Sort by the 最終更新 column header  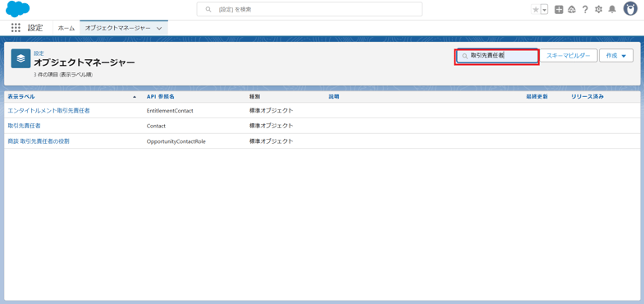537,97
